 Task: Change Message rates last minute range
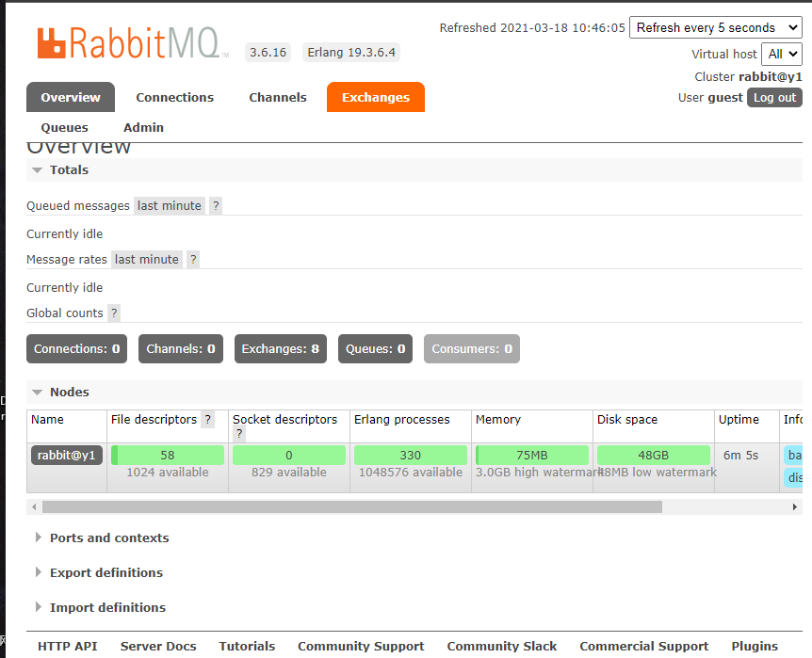click(x=147, y=260)
